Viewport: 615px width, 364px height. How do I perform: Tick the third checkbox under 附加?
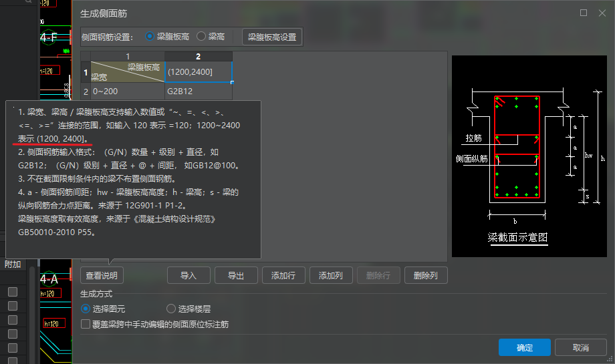pyautogui.click(x=13, y=320)
